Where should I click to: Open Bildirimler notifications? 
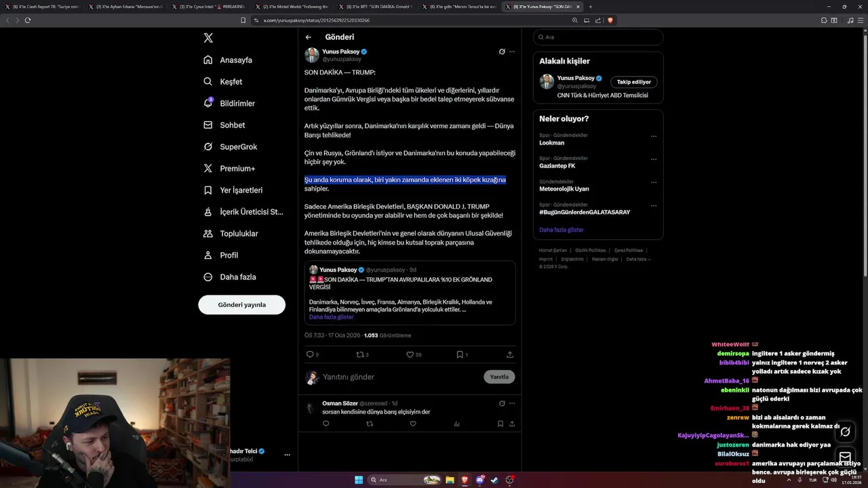(x=229, y=103)
